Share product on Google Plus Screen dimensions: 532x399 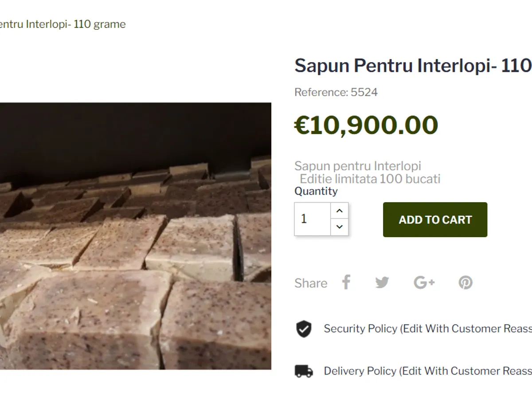[424, 282]
